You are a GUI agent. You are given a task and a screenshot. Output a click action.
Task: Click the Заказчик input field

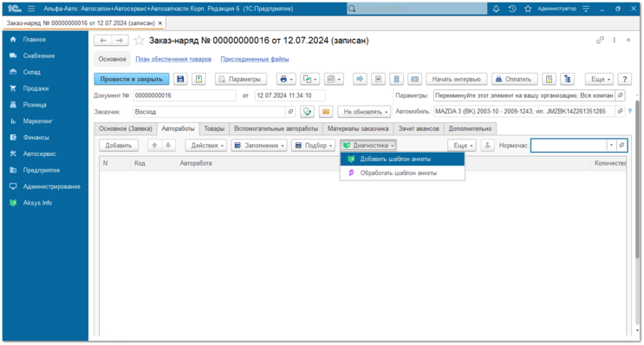(209, 112)
